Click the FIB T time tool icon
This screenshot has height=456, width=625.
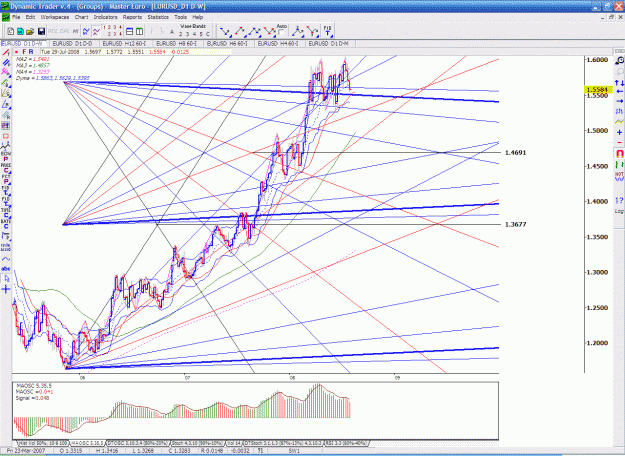[x=327, y=31]
